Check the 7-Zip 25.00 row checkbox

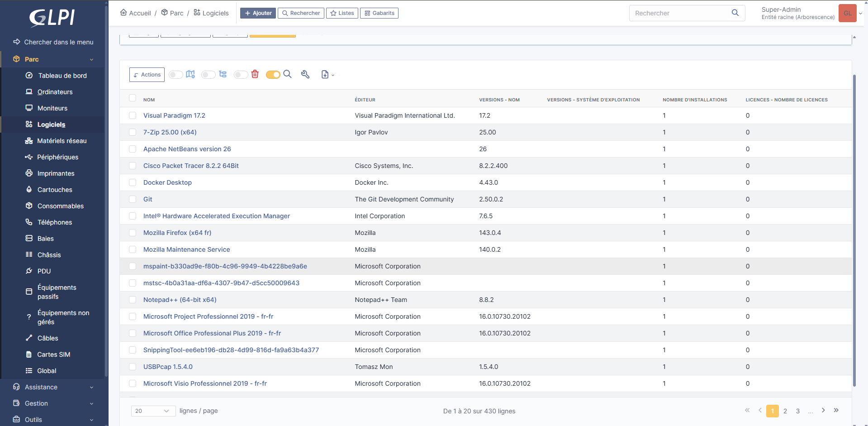tap(133, 132)
